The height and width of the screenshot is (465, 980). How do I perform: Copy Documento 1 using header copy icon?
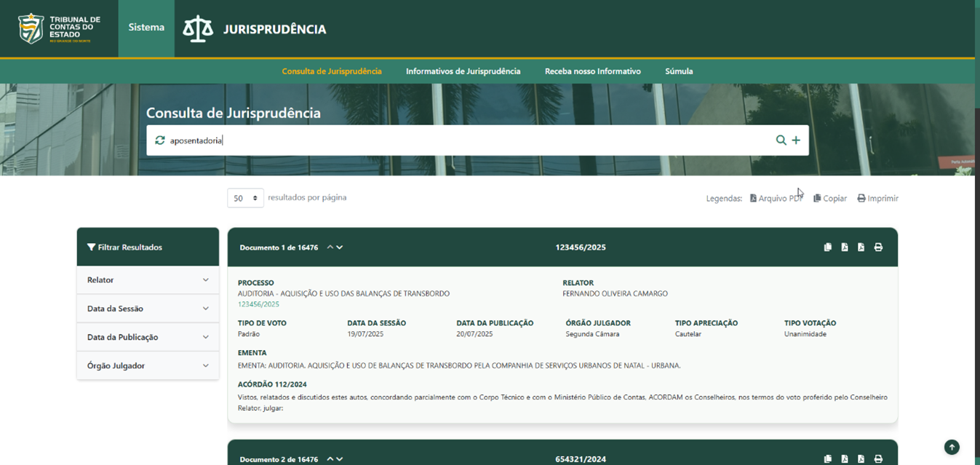click(x=828, y=247)
